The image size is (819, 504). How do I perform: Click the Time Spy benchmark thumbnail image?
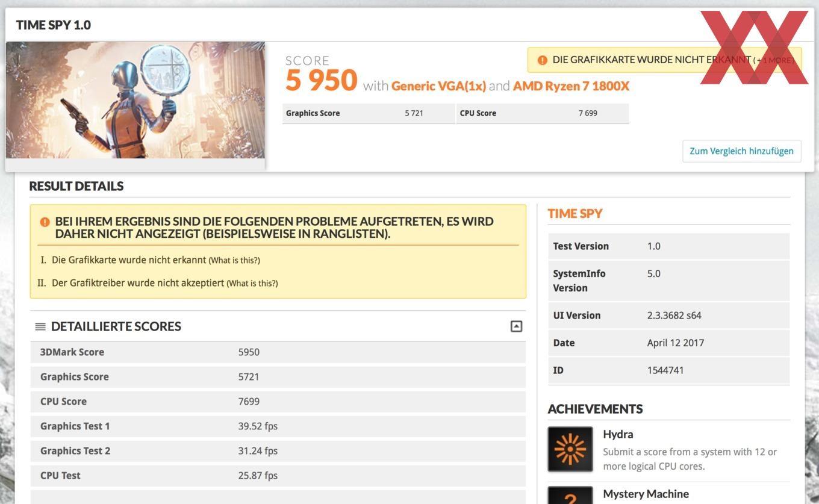coord(135,100)
